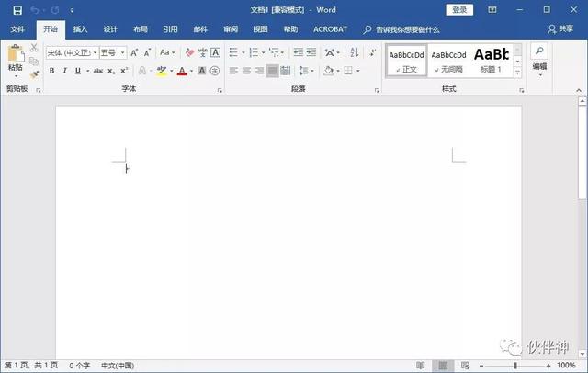Open the font color dropdown arrow
This screenshot has width=588, height=373.
192,71
